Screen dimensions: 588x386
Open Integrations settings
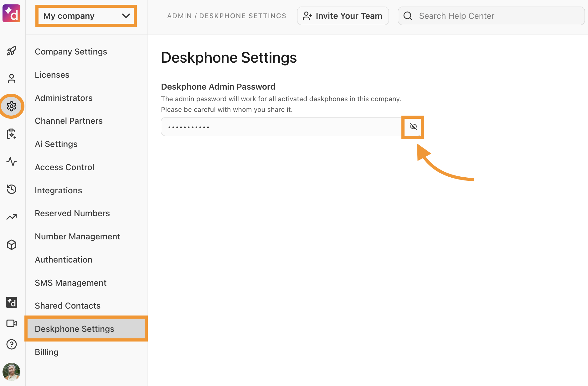point(59,190)
